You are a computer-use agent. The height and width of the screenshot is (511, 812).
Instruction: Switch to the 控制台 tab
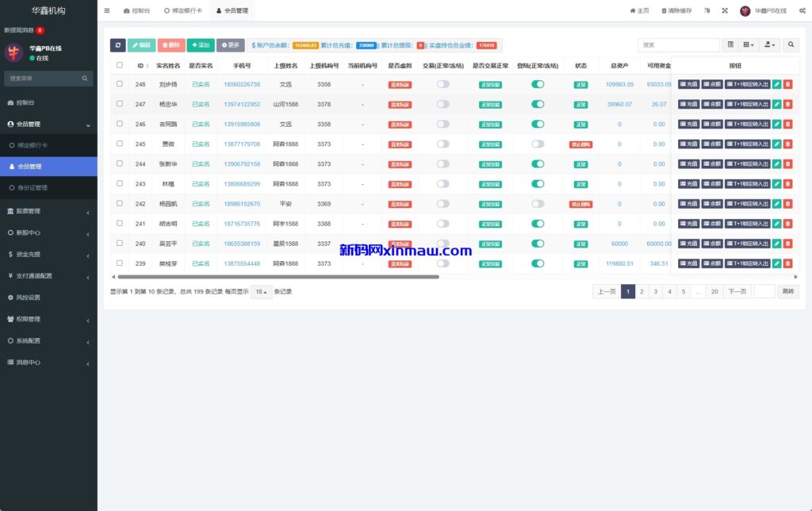[137, 11]
